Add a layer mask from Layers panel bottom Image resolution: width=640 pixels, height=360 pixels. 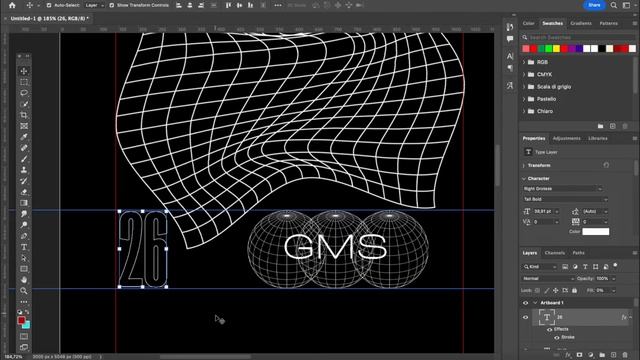(579, 355)
